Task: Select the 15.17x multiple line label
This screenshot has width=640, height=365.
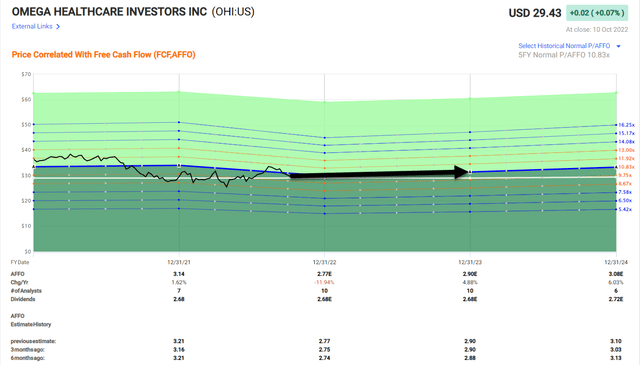Action: click(627, 133)
